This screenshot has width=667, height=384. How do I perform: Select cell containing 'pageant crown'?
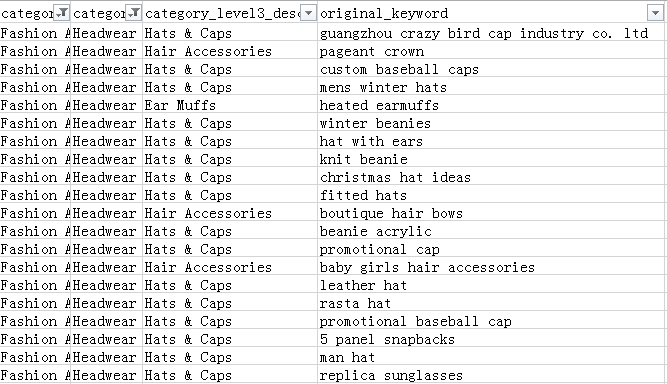coord(491,51)
